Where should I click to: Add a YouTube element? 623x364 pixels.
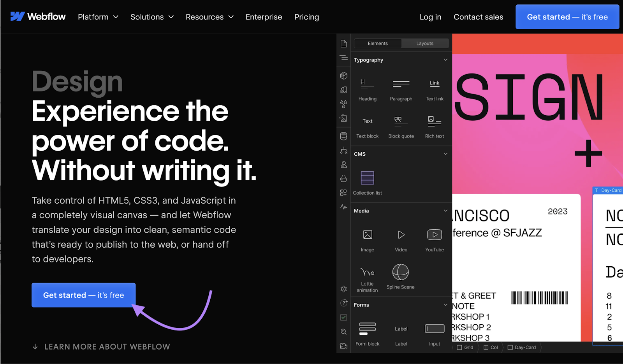tap(435, 241)
